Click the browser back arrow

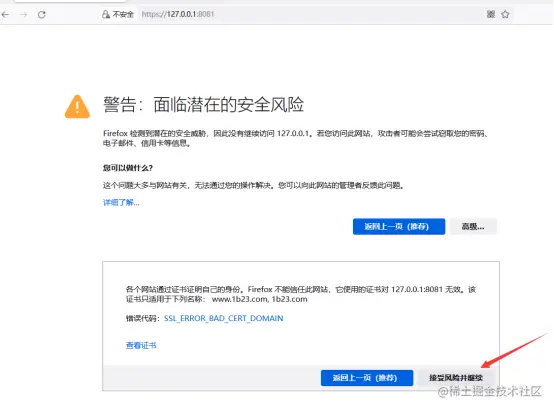5,14
